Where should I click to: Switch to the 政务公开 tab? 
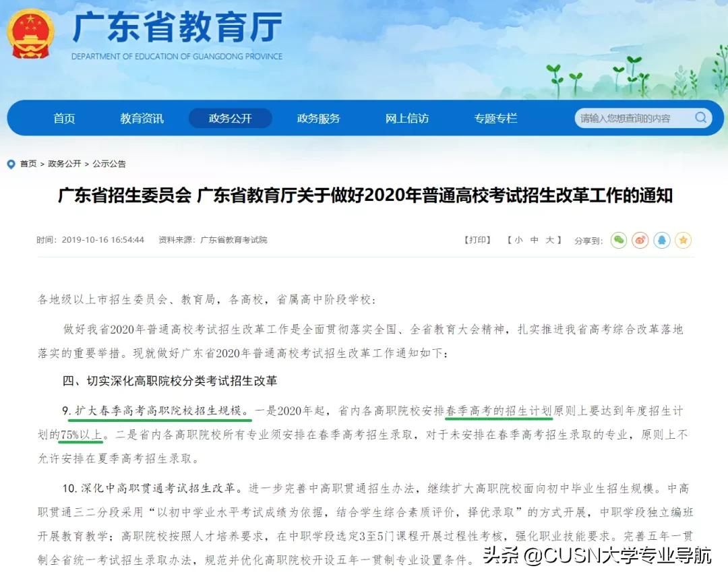pos(230,118)
